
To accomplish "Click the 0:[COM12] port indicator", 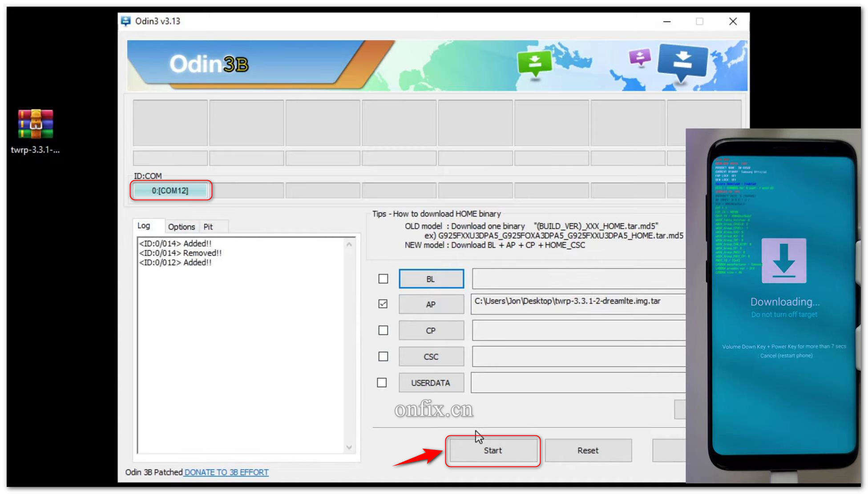I will click(170, 191).
